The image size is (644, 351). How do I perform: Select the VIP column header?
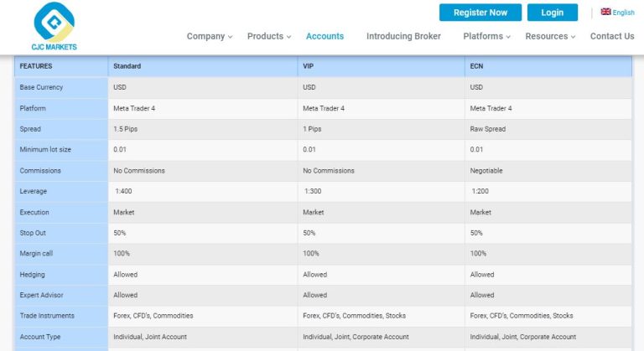[382, 66]
